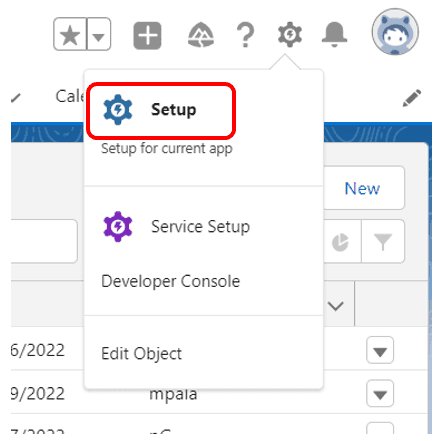This screenshot has height=441, width=438.
Task: Select Setup from the gear menu
Action: [161, 110]
